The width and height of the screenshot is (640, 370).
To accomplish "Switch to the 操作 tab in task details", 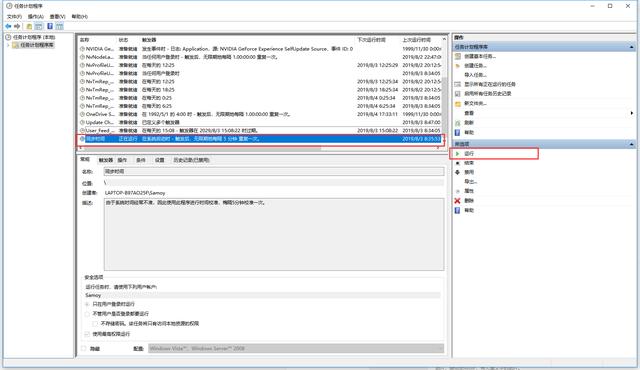I will [122, 160].
